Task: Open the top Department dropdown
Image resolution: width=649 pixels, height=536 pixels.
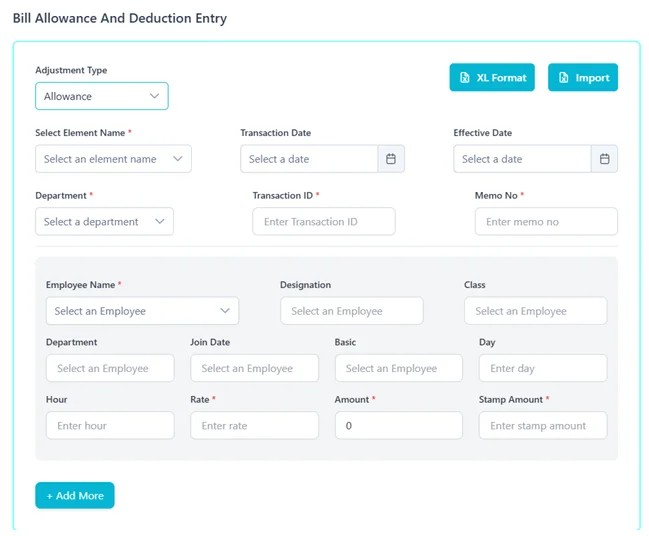Action: tap(104, 222)
